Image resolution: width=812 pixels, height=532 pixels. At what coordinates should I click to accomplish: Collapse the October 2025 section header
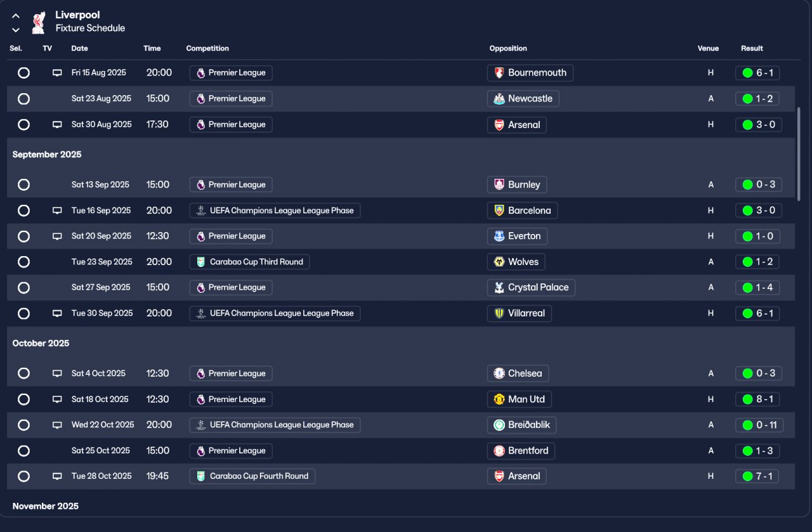(x=41, y=343)
